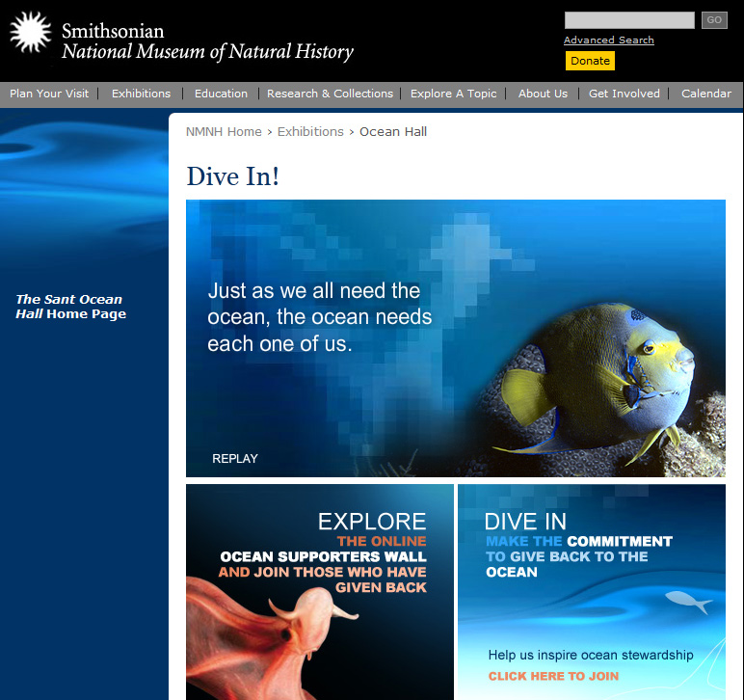This screenshot has height=700, width=744.
Task: Open The Sant Ocean Hall Home Page
Action: click(70, 307)
